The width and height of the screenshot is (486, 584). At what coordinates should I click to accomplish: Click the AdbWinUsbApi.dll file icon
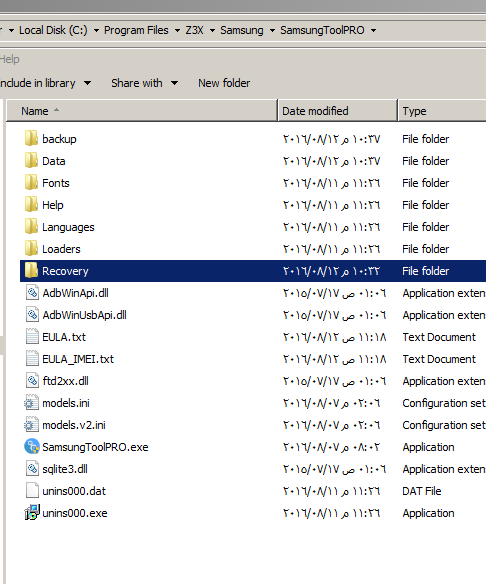tap(32, 315)
